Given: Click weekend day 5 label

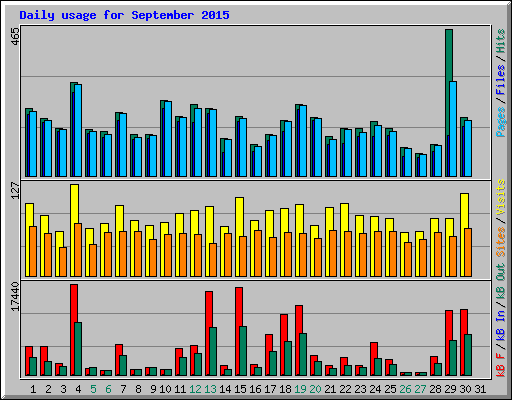Looking at the screenshot, I should pos(93,389).
